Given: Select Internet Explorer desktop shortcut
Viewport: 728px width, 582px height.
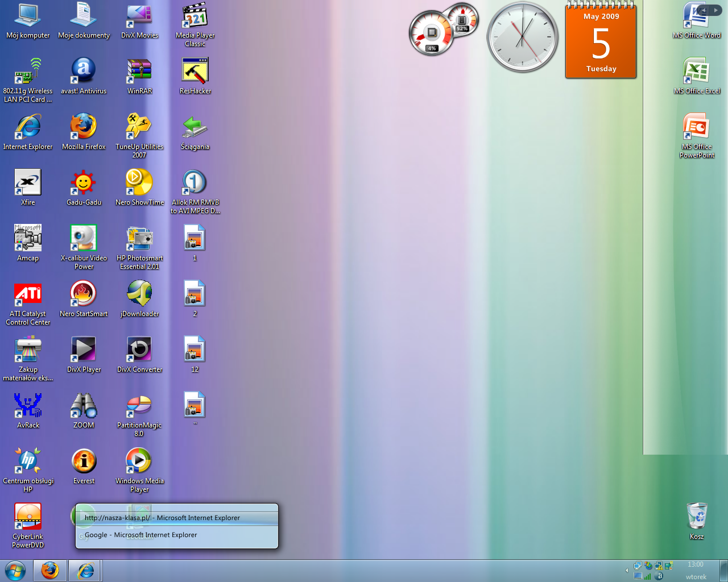Looking at the screenshot, I should pyautogui.click(x=28, y=132).
